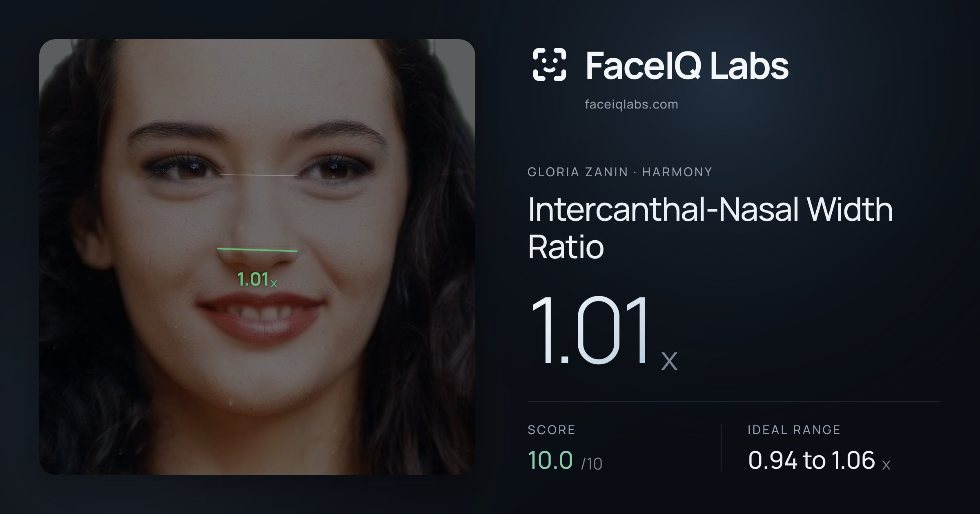
Task: Click the IDEAL RANGE label
Action: 794,430
